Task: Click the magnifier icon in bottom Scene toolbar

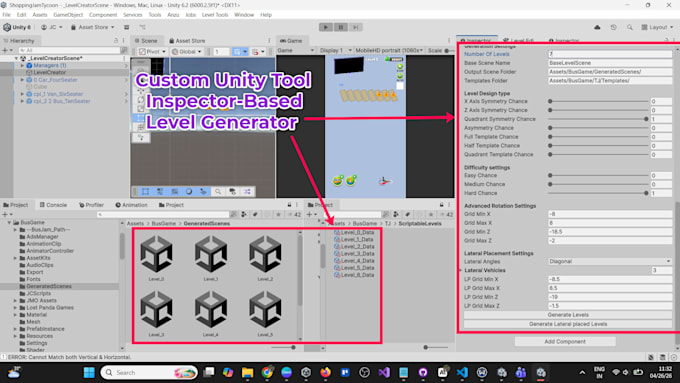Action: (218, 191)
